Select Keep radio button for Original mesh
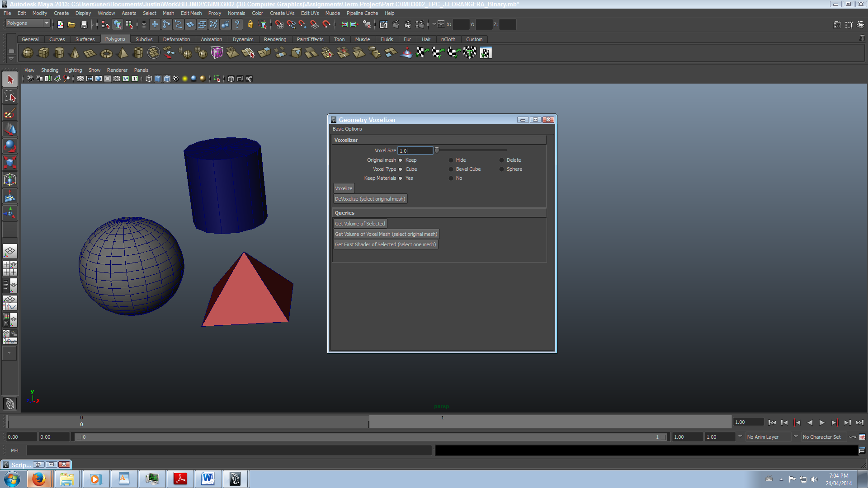The width and height of the screenshot is (868, 488). point(400,160)
